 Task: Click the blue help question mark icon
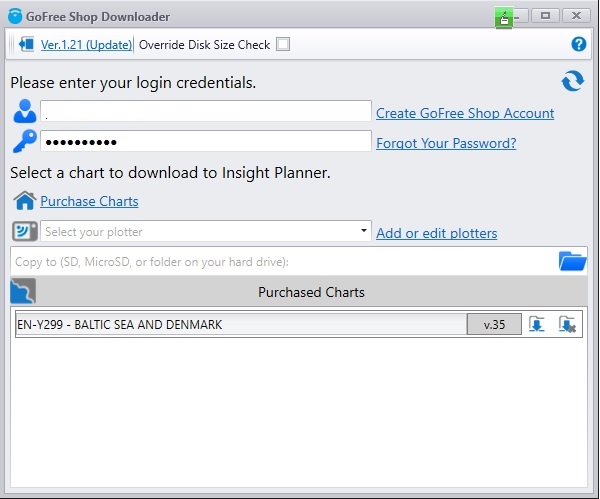pos(577,44)
